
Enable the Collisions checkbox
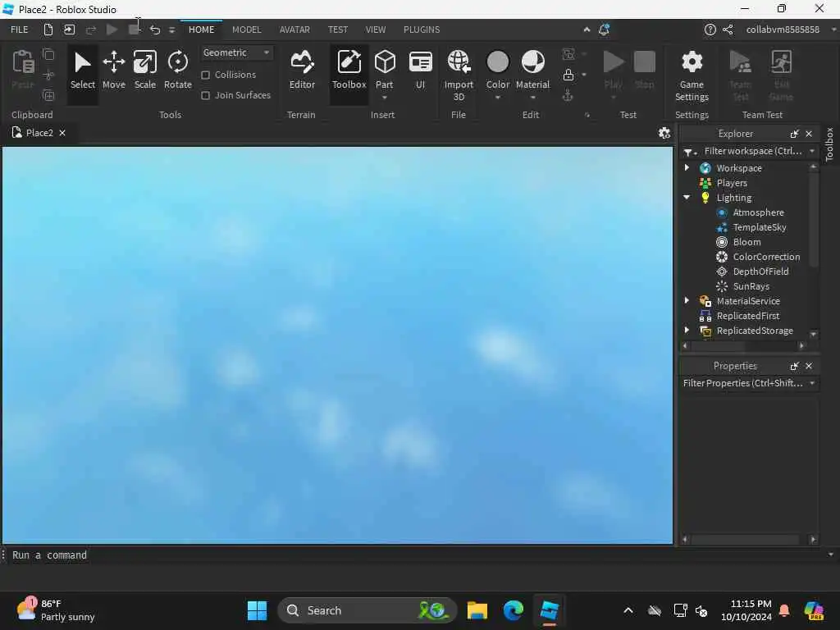pos(205,75)
